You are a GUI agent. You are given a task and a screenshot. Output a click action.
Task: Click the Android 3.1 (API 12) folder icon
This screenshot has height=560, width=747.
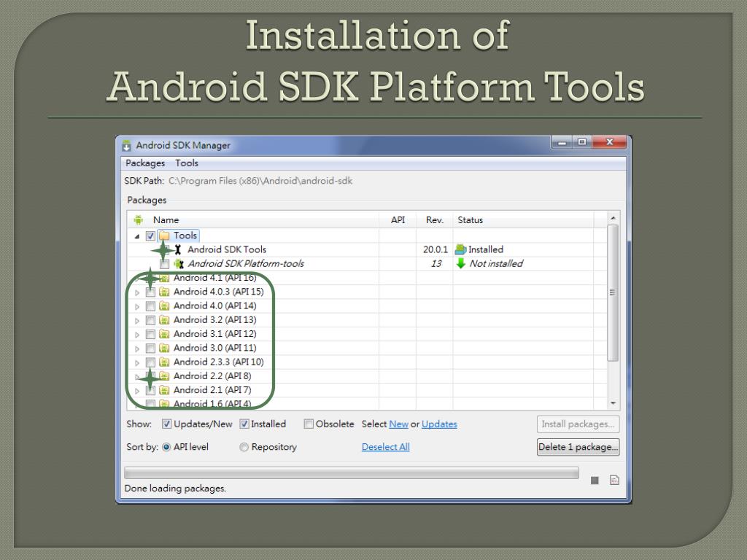pyautogui.click(x=164, y=334)
